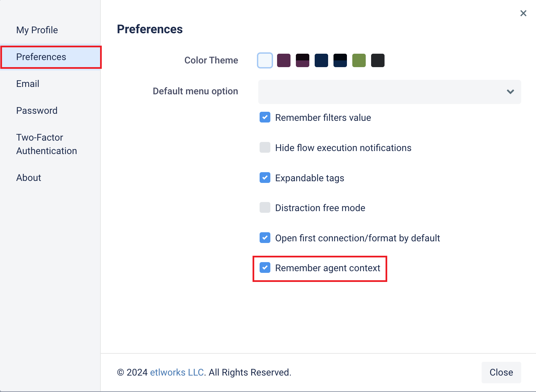Choose the green color theme swatch
The image size is (536, 392).
(359, 60)
